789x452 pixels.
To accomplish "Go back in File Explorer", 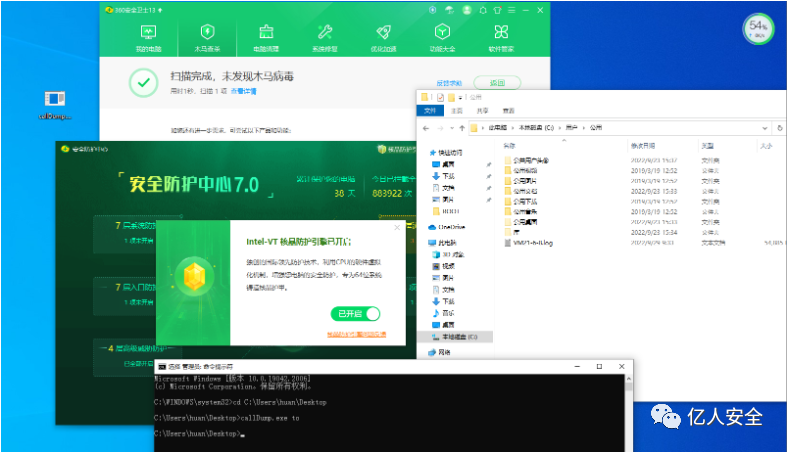I will [426, 128].
